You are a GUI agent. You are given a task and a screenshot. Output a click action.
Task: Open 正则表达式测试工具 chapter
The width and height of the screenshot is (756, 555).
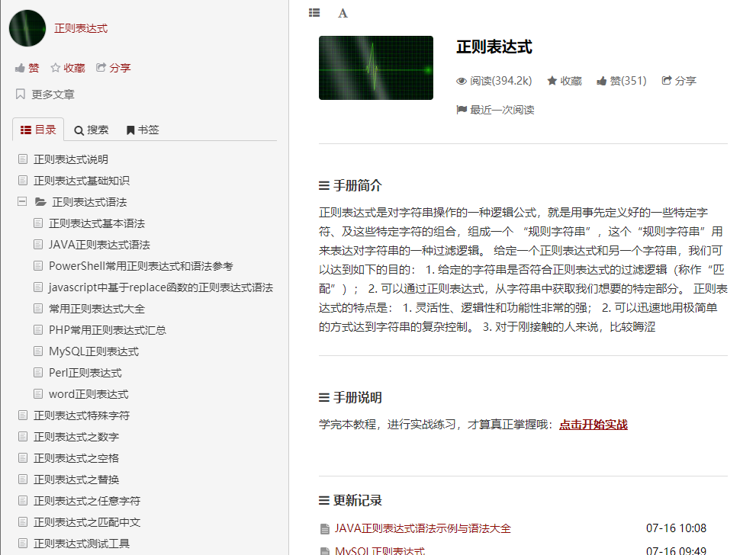tap(82, 544)
